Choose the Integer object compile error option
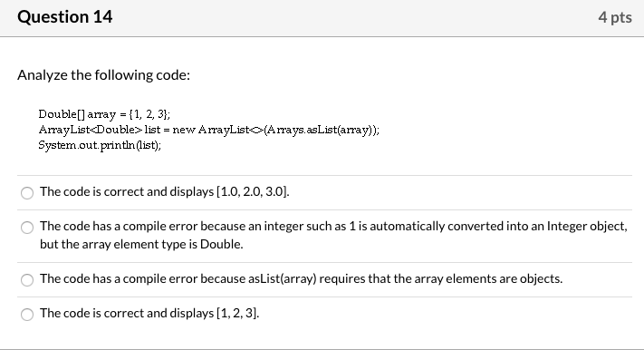 coord(27,227)
